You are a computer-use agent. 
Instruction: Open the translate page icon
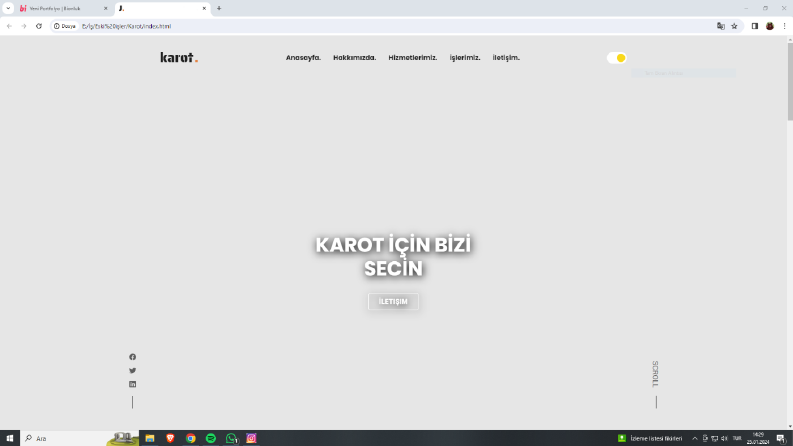coord(721,26)
